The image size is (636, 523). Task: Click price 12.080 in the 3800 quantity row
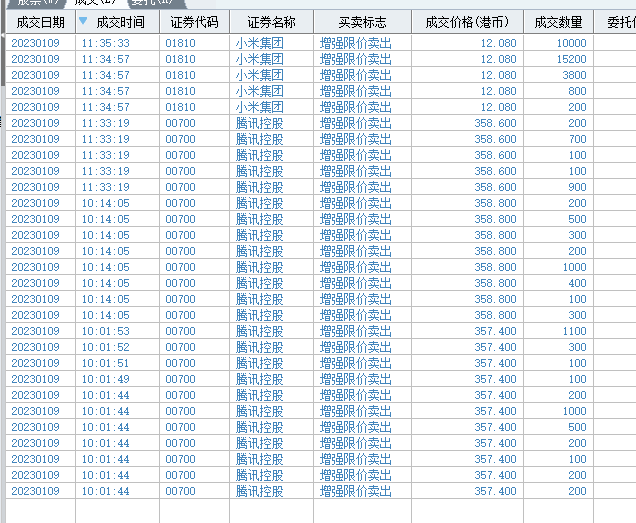pyautogui.click(x=498, y=75)
